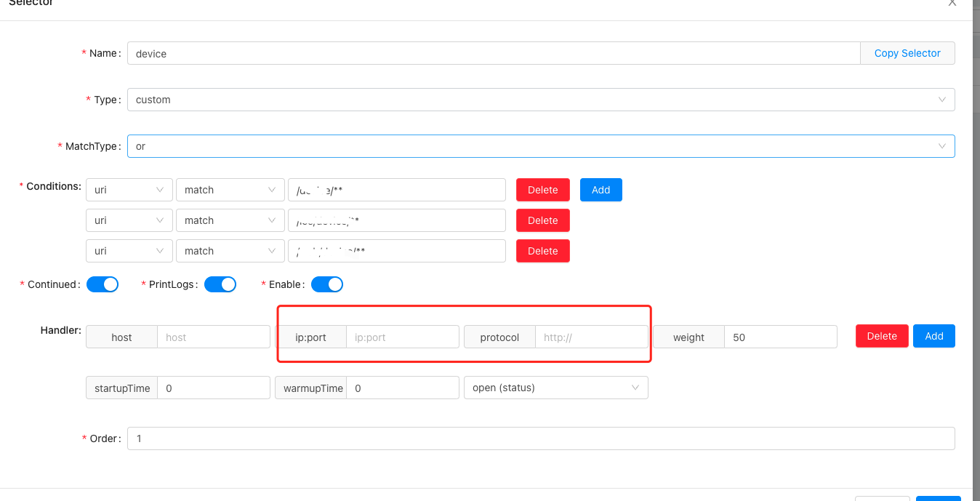980x501 pixels.
Task: Click the ip:port input field
Action: click(x=403, y=337)
